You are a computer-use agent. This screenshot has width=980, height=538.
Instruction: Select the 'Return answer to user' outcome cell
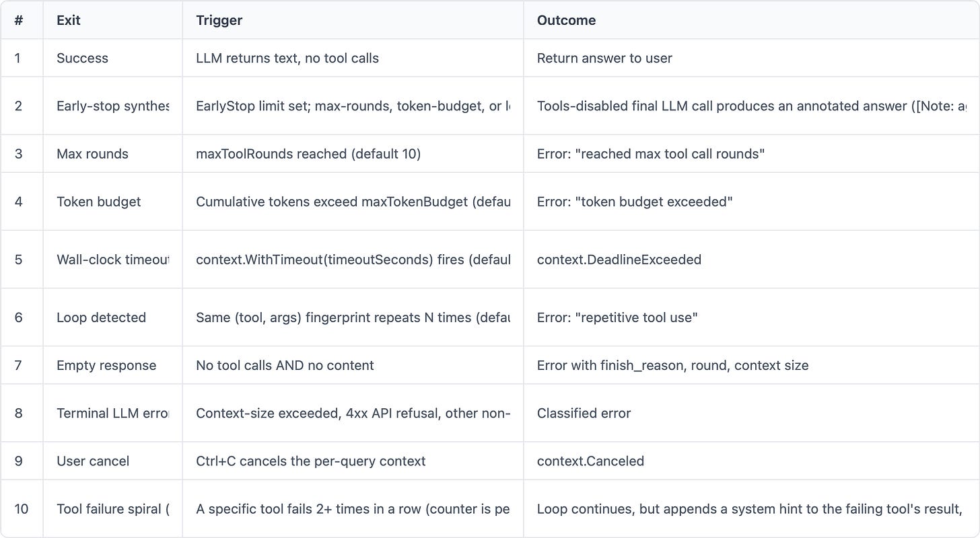click(x=751, y=58)
